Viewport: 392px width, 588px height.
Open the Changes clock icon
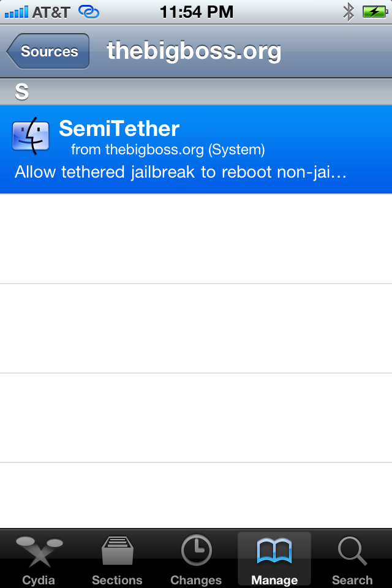[x=196, y=551]
